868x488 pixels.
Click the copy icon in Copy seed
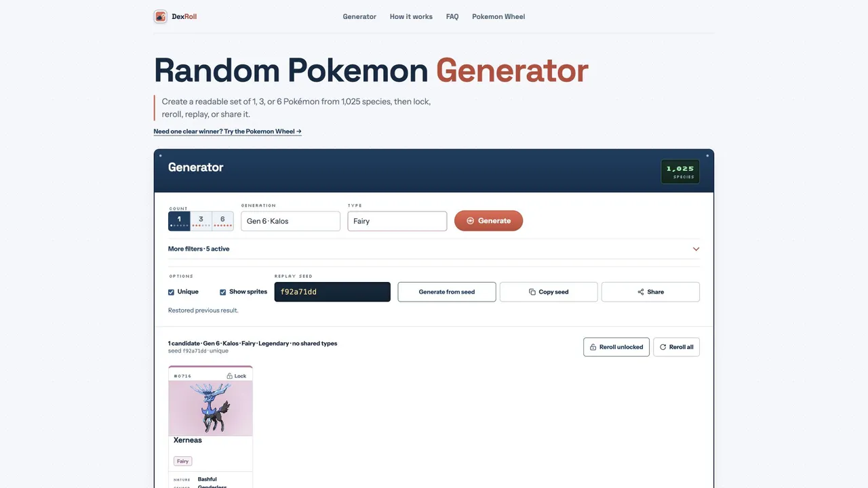click(x=532, y=292)
